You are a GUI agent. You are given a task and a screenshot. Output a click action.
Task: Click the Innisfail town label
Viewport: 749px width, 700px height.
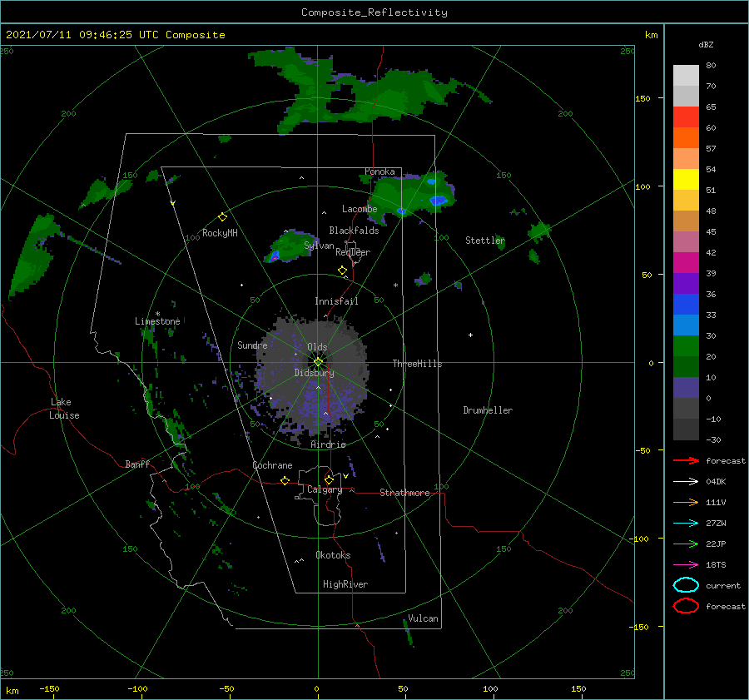click(336, 301)
